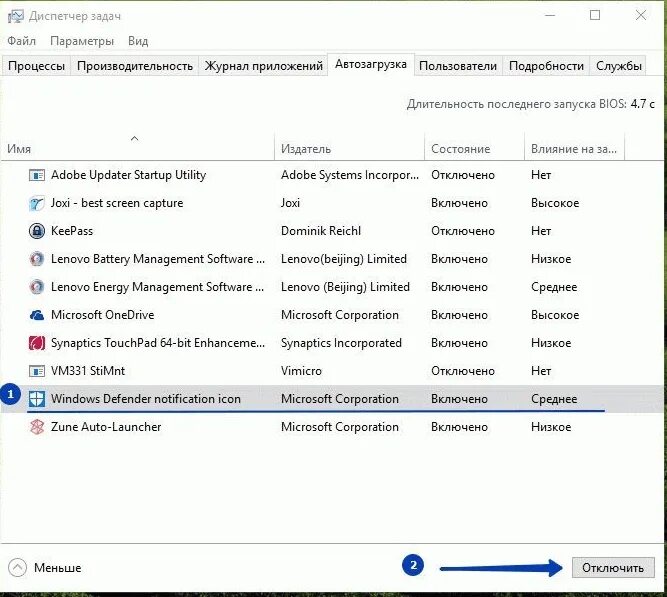Click the Lenovo (Beijing) Limited publisher cell
667x597 pixels.
coord(345,287)
